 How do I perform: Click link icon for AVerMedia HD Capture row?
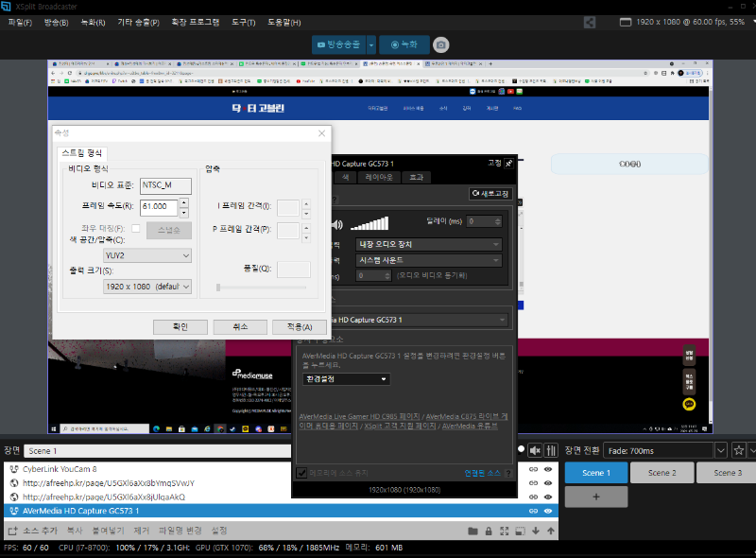(x=533, y=511)
